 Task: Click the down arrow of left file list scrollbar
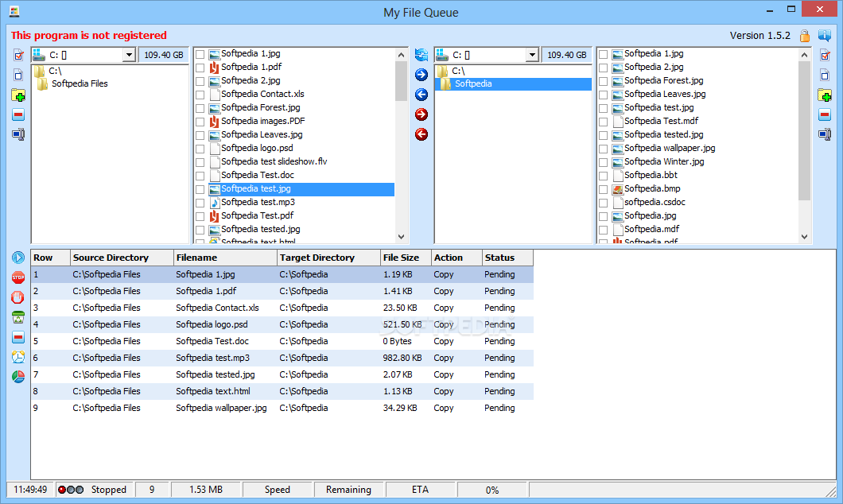click(x=401, y=236)
